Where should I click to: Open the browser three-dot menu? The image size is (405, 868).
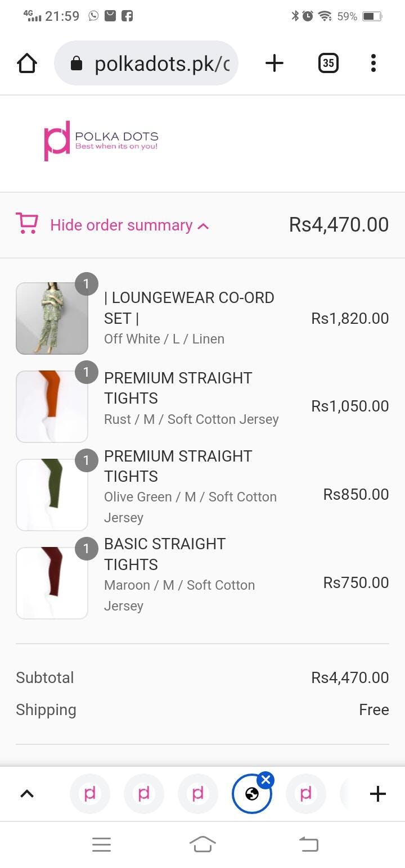pyautogui.click(x=373, y=64)
